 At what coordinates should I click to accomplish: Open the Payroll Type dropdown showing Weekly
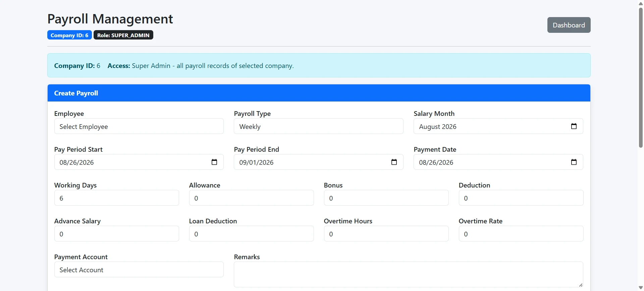319,126
